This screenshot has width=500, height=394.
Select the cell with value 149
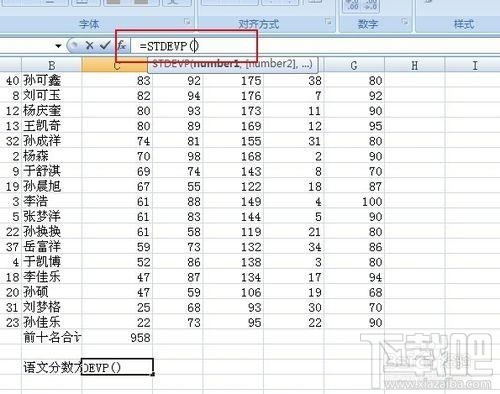pyautogui.click(x=233, y=201)
